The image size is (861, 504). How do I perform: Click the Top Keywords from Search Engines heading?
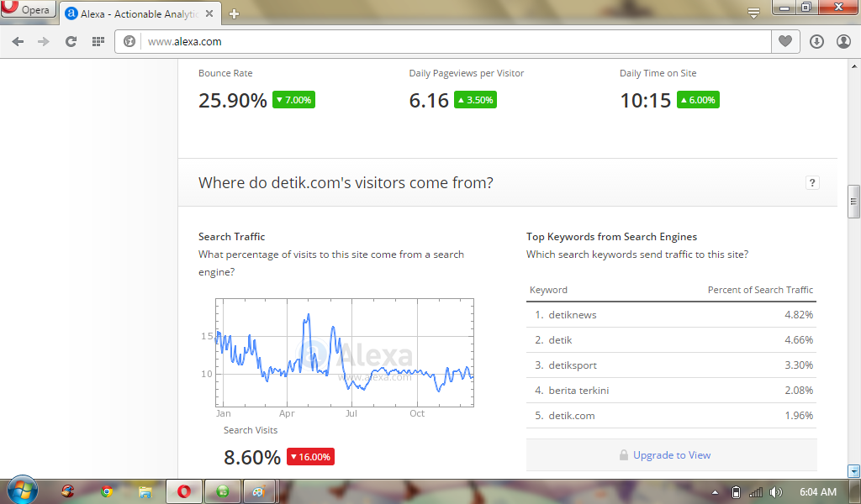[611, 237]
